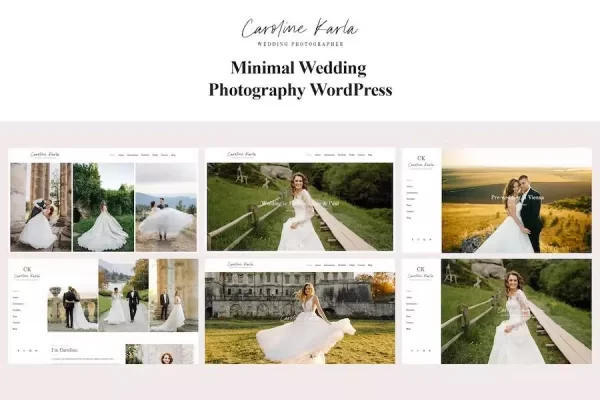Click Caroline Karla logo in top-left mockup header
This screenshot has height=400, width=600.
pyautogui.click(x=45, y=155)
